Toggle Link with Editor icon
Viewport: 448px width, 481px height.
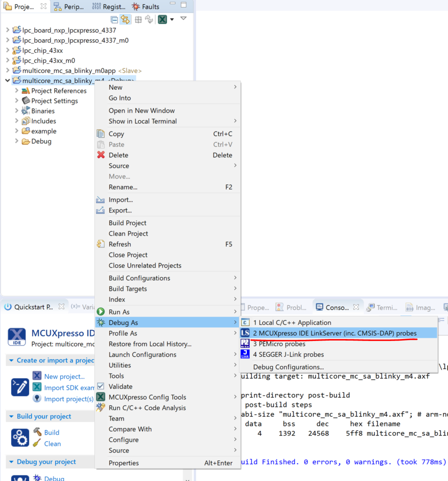tap(125, 19)
